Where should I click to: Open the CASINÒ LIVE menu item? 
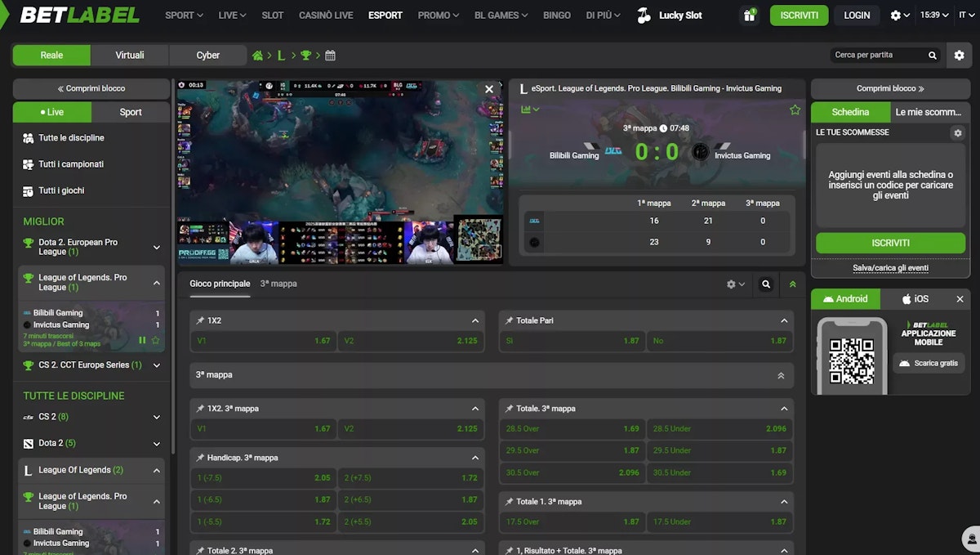[x=326, y=16]
